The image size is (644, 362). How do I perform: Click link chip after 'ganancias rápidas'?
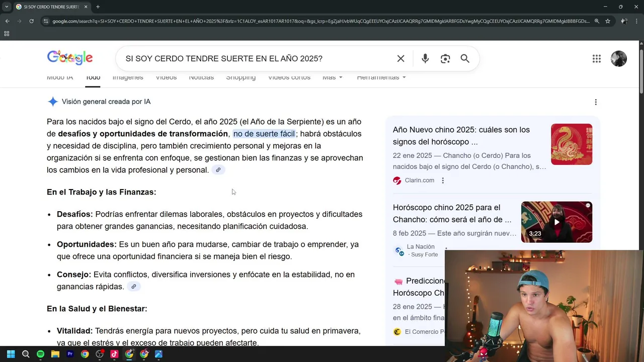(133, 287)
